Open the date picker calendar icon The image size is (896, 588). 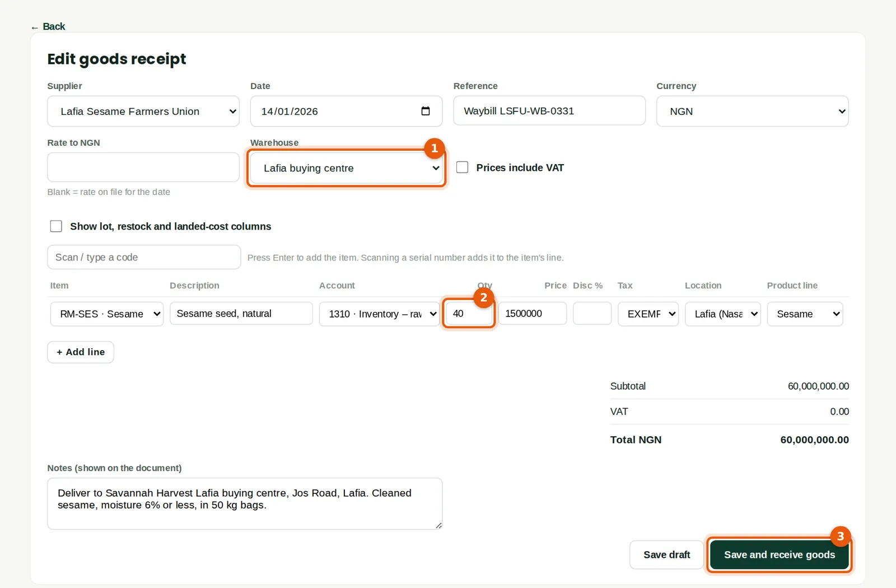[x=426, y=111]
